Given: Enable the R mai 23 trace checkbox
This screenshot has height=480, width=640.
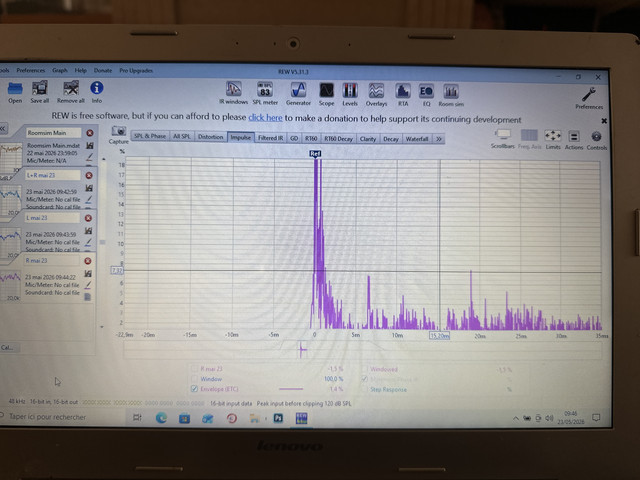Looking at the screenshot, I should (194, 369).
